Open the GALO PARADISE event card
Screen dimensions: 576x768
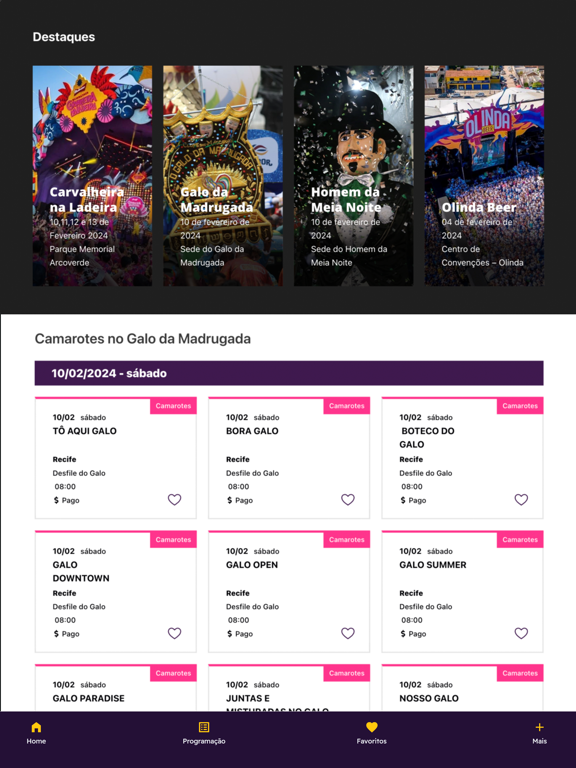point(116,688)
